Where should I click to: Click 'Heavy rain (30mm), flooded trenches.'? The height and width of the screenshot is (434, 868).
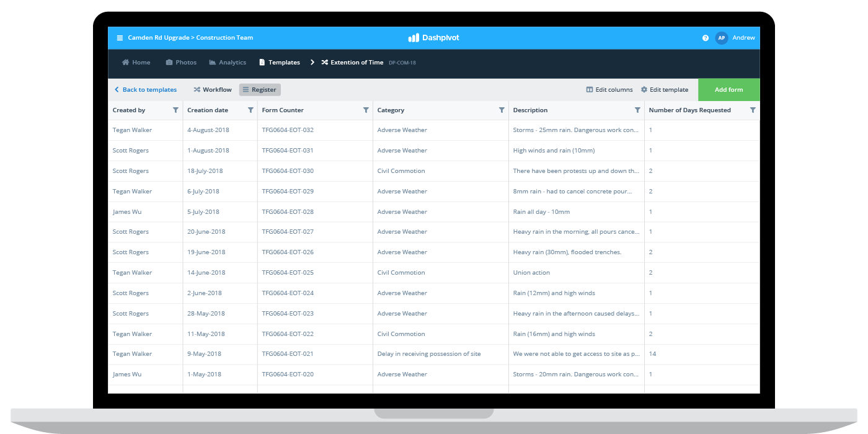point(567,252)
